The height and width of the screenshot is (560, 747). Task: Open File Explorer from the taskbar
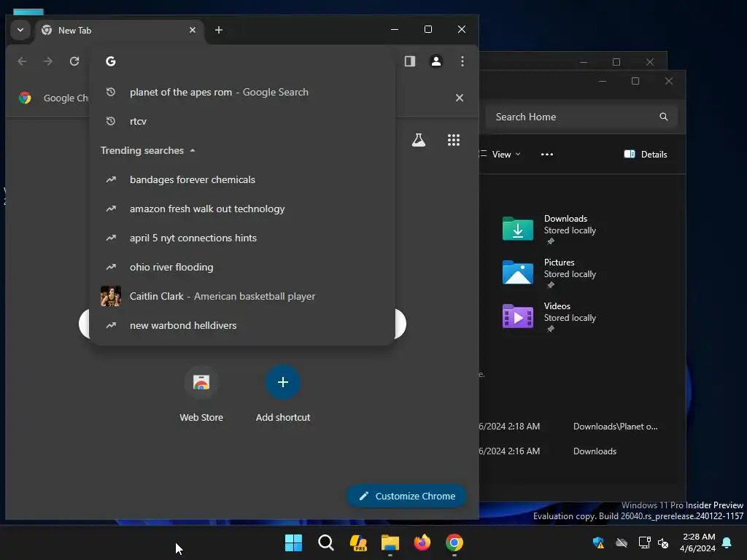(390, 542)
